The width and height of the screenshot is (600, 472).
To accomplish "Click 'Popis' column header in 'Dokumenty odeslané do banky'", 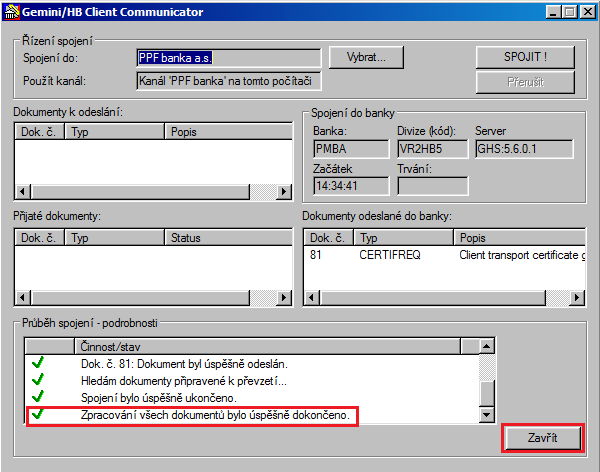I will [520, 238].
